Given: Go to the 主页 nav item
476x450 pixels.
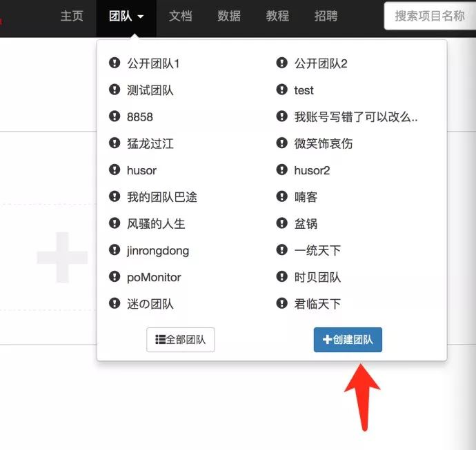Looking at the screenshot, I should pos(72,16).
